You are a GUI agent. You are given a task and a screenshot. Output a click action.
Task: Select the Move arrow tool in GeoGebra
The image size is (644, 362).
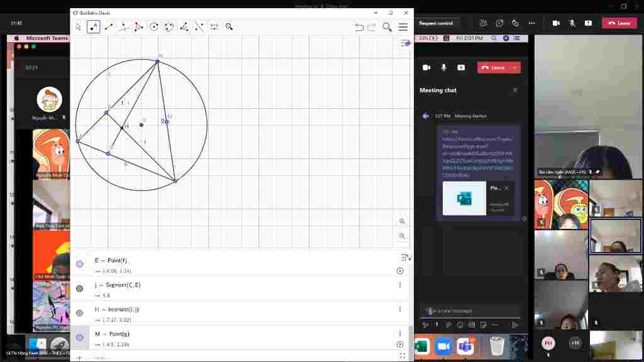(x=78, y=26)
